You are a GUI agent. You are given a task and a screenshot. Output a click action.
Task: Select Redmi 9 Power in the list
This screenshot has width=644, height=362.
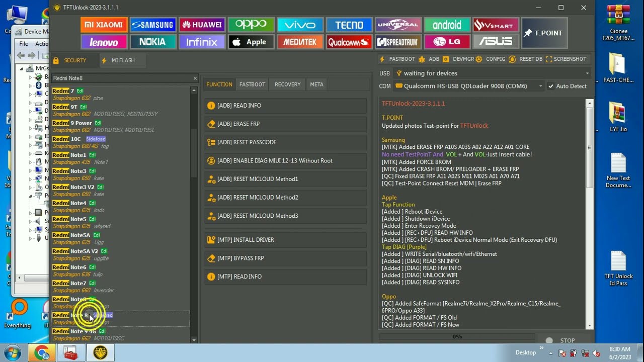pyautogui.click(x=121, y=126)
